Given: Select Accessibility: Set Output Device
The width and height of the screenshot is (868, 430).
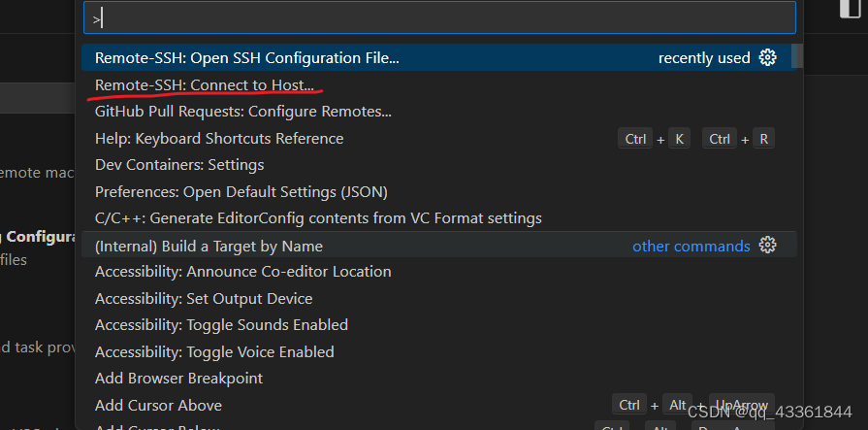Looking at the screenshot, I should click(x=439, y=299).
